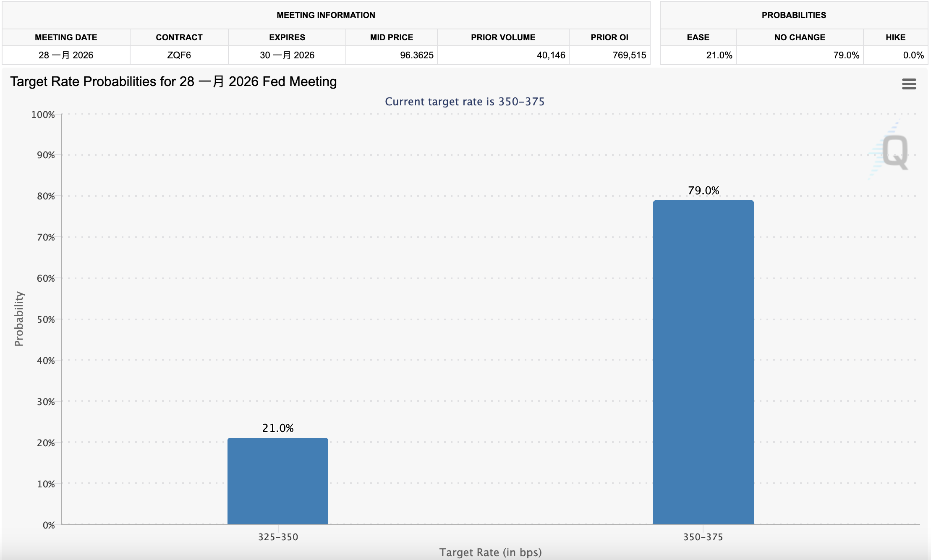Select the MID PRICE column header

click(391, 37)
